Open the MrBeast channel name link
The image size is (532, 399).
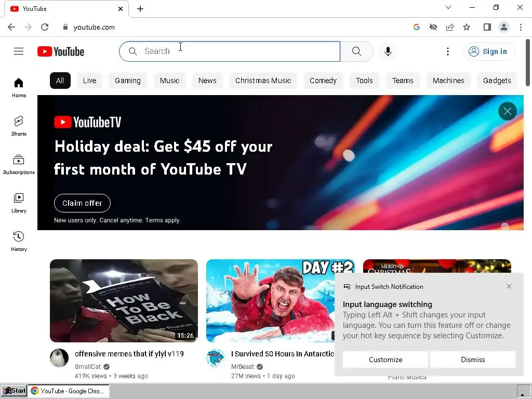click(243, 366)
